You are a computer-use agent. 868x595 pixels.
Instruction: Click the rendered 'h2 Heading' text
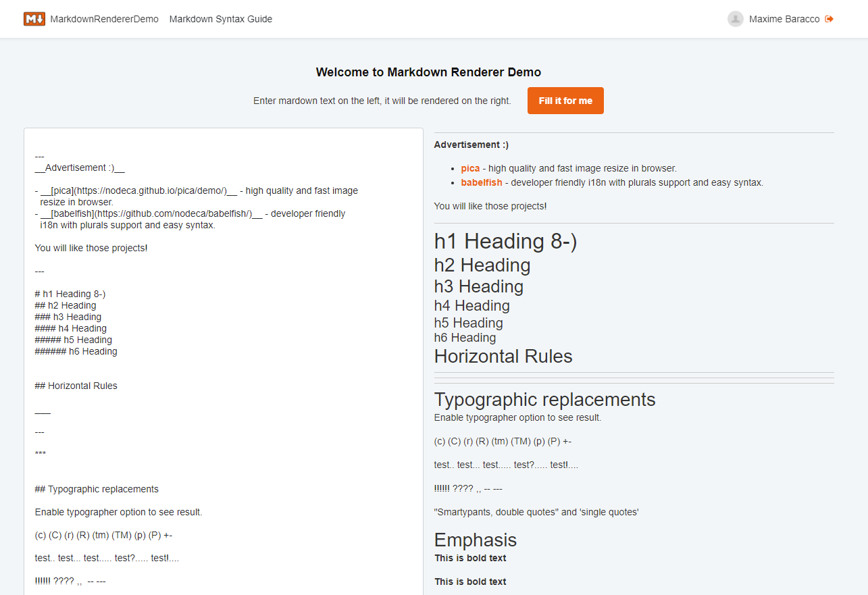482,265
